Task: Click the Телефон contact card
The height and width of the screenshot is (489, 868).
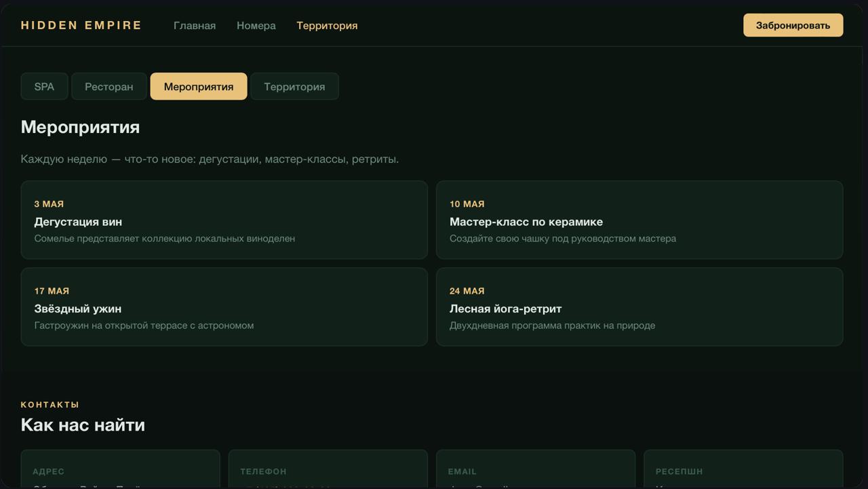Action: click(x=328, y=471)
